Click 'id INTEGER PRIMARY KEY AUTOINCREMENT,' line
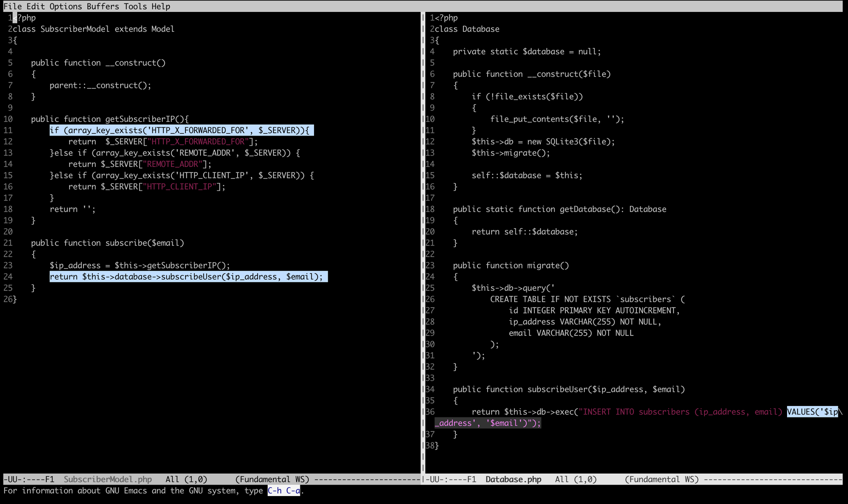 pyautogui.click(x=594, y=311)
